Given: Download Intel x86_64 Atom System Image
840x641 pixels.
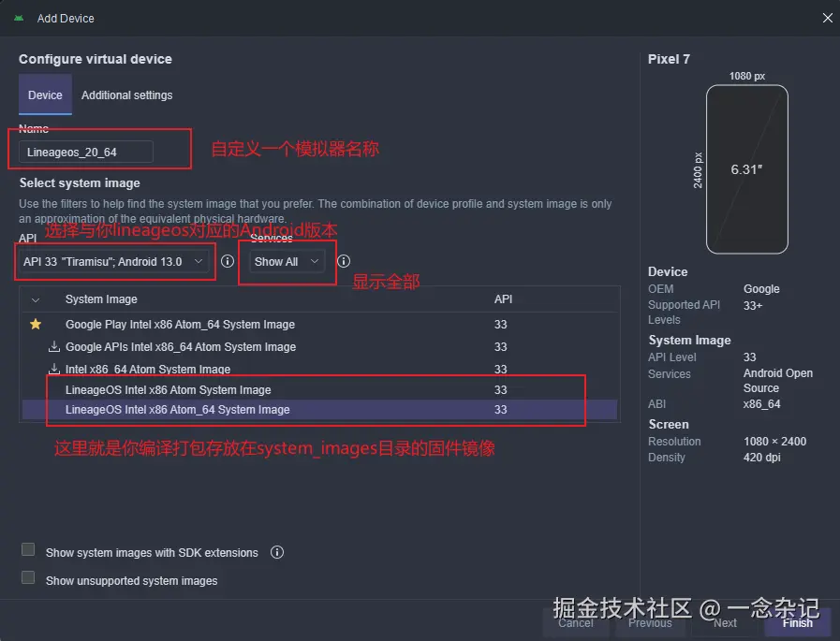Looking at the screenshot, I should click(53, 369).
